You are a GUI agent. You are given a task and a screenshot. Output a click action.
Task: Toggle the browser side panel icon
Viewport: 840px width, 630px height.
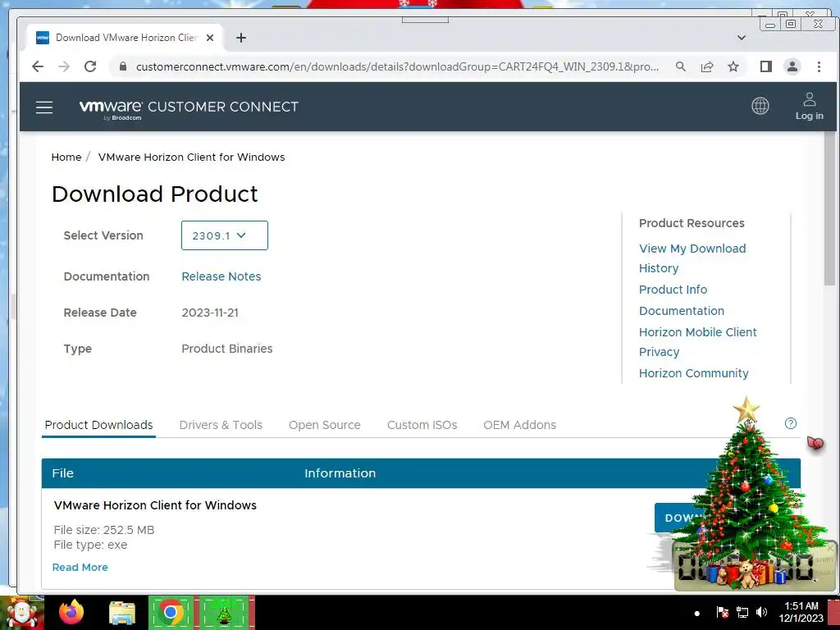766,66
